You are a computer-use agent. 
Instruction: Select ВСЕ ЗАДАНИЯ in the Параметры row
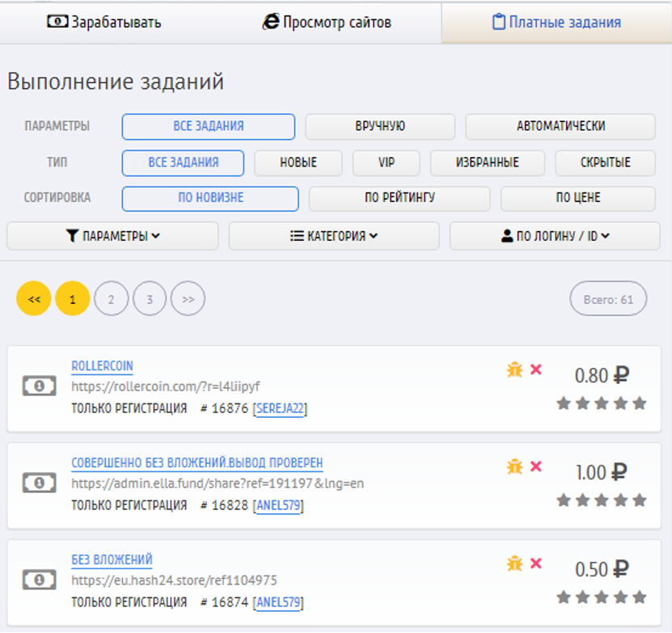[209, 126]
